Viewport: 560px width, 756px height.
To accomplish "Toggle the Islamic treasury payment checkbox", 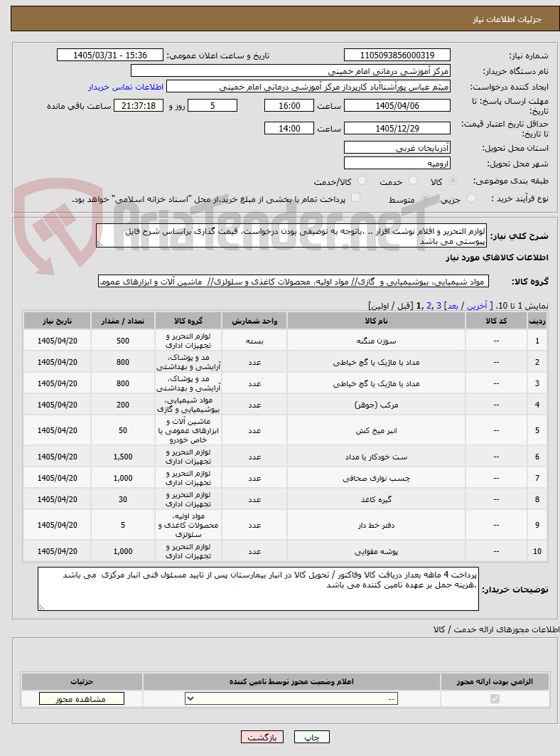I will tap(355, 198).
